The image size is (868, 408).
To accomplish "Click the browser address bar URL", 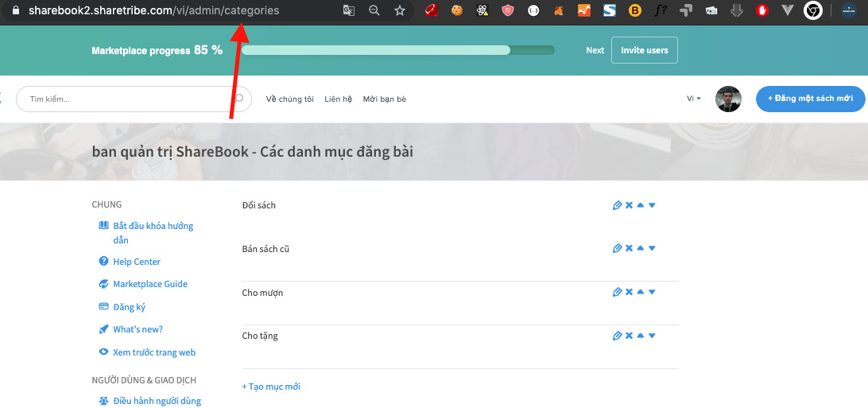I will [154, 10].
